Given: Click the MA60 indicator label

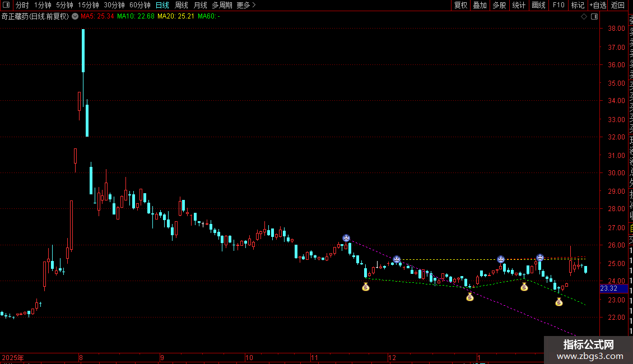Looking at the screenshot, I should click(209, 17).
